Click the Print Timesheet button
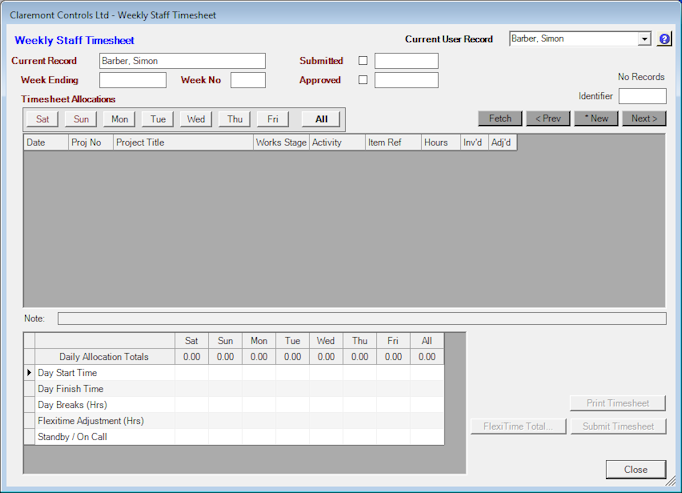Image resolution: width=682 pixels, height=493 pixels. 618,403
